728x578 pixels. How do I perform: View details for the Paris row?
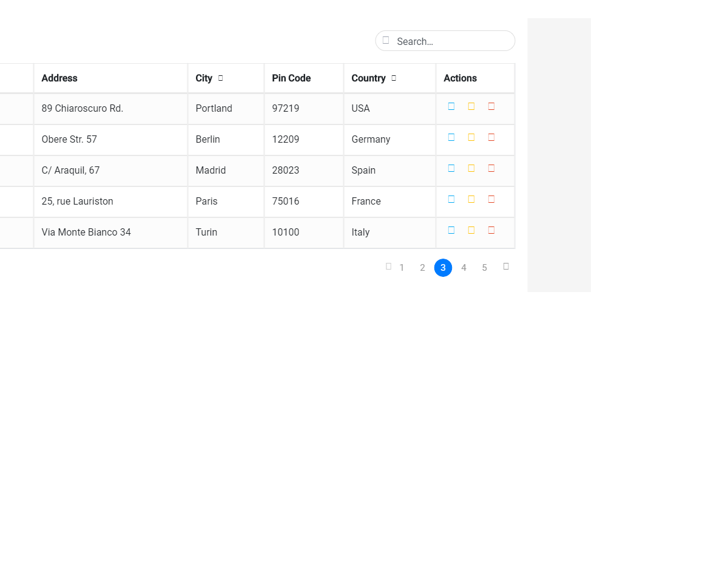[x=451, y=199]
